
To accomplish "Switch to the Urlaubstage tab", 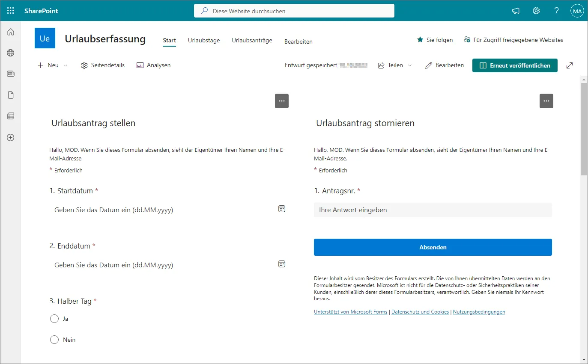I will pos(204,41).
